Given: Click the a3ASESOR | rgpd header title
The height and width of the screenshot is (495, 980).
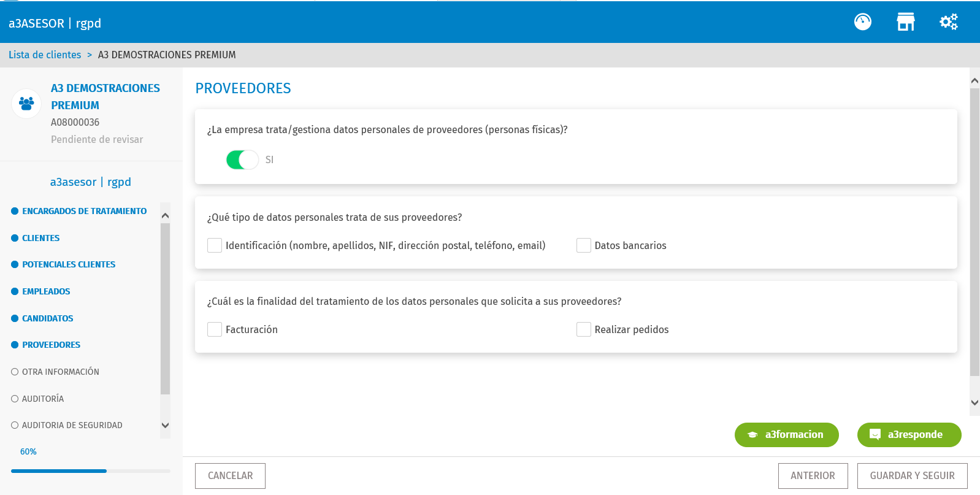Looking at the screenshot, I should (x=55, y=23).
